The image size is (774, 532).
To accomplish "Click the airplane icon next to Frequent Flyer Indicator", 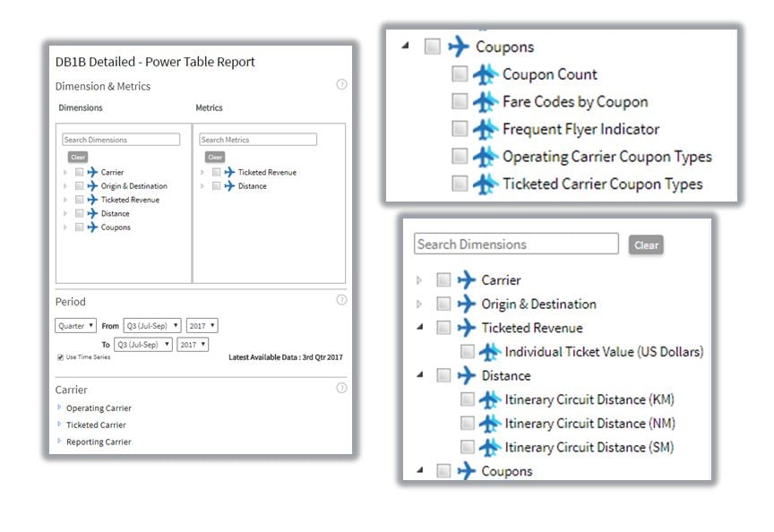I will click(485, 129).
